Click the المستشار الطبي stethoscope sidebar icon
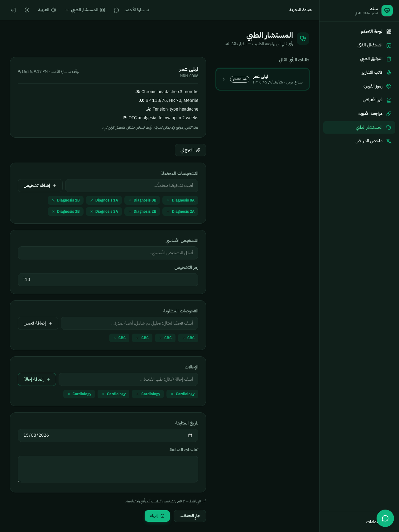The image size is (399, 532). 389,127
